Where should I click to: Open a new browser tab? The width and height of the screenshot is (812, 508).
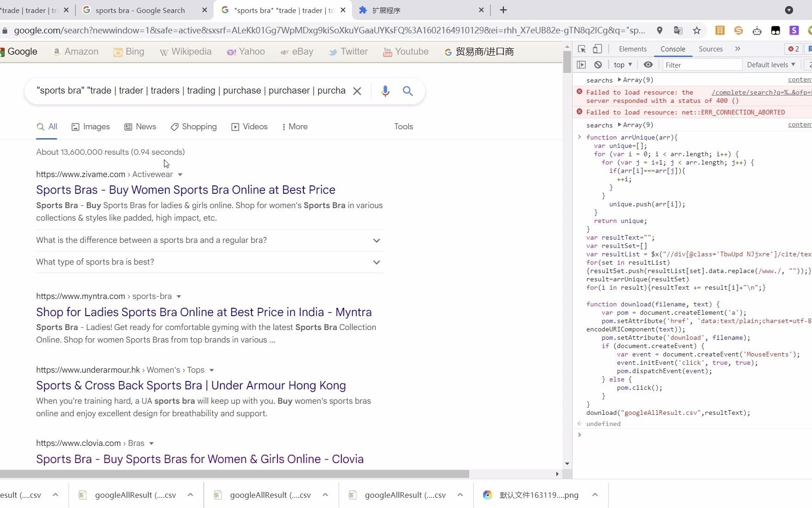pyautogui.click(x=504, y=10)
